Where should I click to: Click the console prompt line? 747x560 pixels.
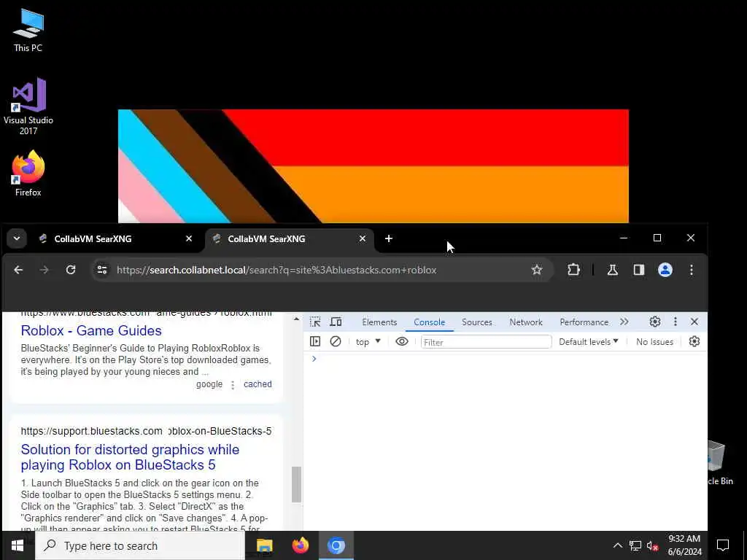point(505,359)
